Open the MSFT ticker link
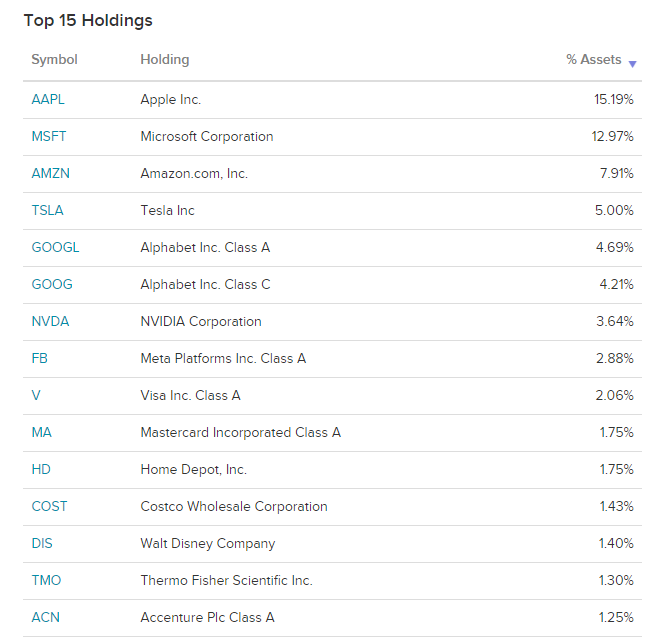The width and height of the screenshot is (667, 643). [x=49, y=136]
